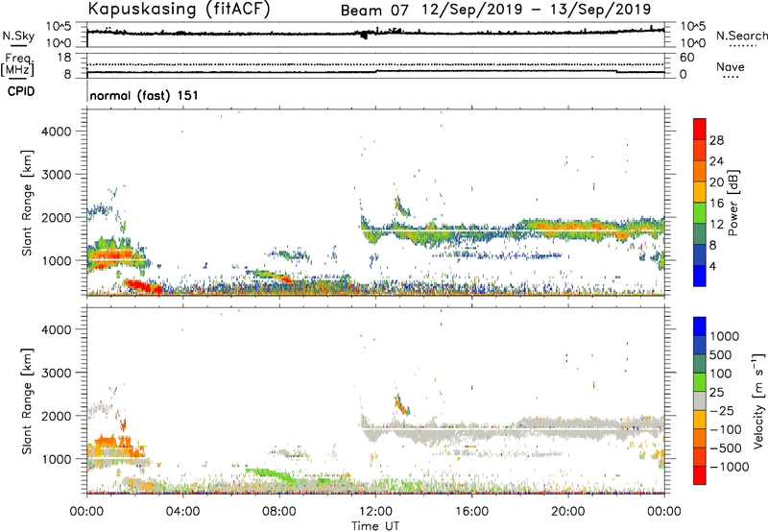This screenshot has width=768, height=532.
Task: Click the 'Kapuskasing (fitACF)' plot title
Action: (179, 10)
